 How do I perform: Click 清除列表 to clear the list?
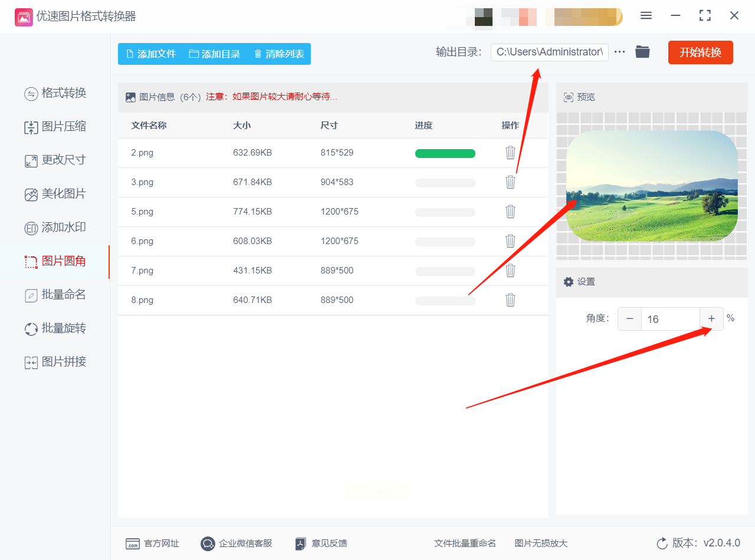tap(279, 54)
